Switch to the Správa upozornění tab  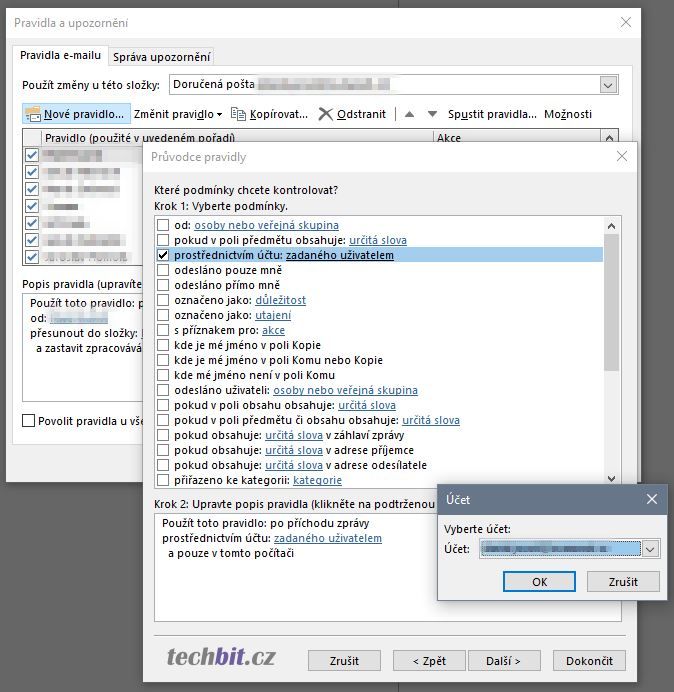coord(161,56)
